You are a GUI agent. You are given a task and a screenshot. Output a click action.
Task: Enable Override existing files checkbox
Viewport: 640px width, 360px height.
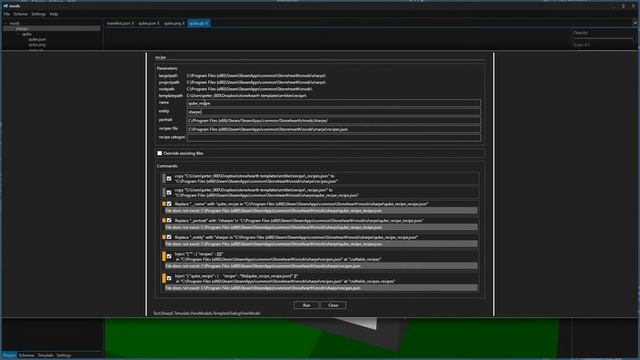pos(160,153)
